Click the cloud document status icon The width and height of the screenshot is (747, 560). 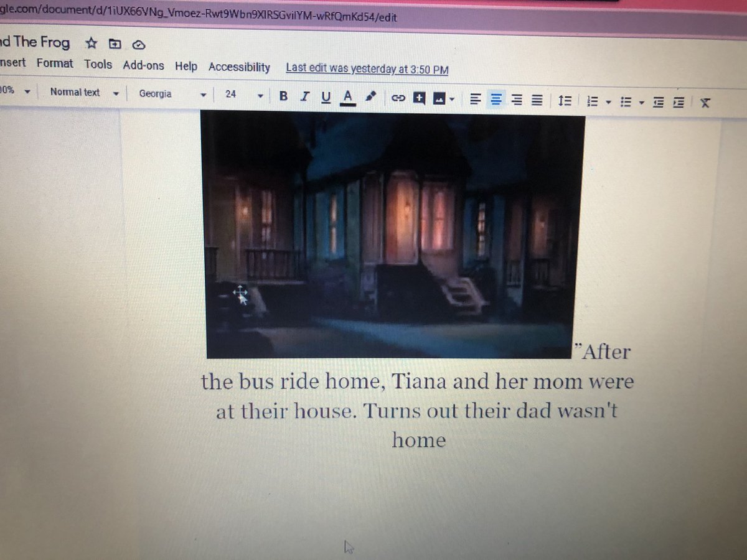[x=139, y=44]
